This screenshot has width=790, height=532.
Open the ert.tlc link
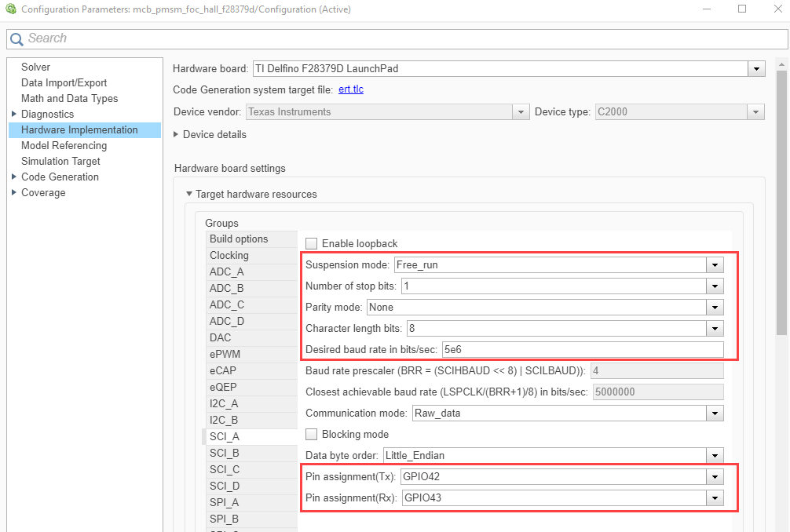[350, 89]
